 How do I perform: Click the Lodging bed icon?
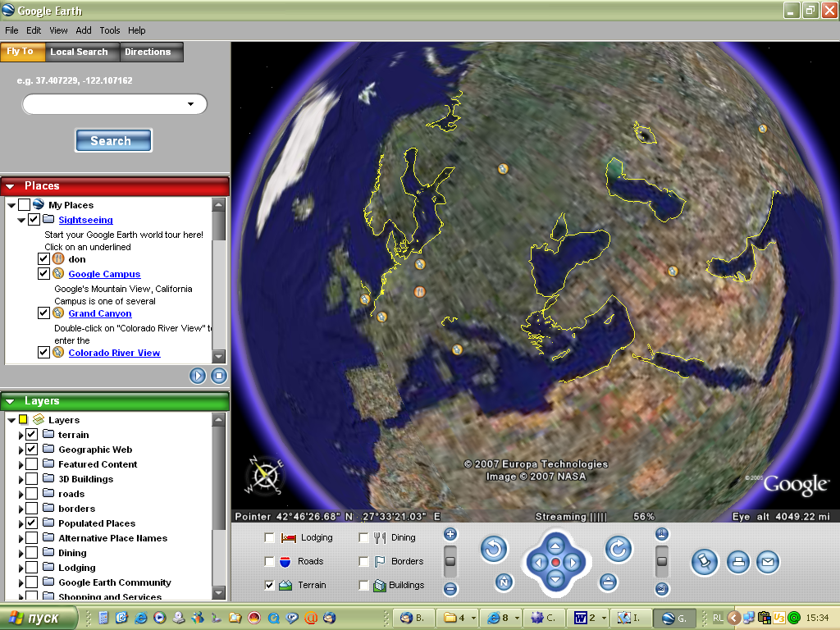pyautogui.click(x=289, y=538)
